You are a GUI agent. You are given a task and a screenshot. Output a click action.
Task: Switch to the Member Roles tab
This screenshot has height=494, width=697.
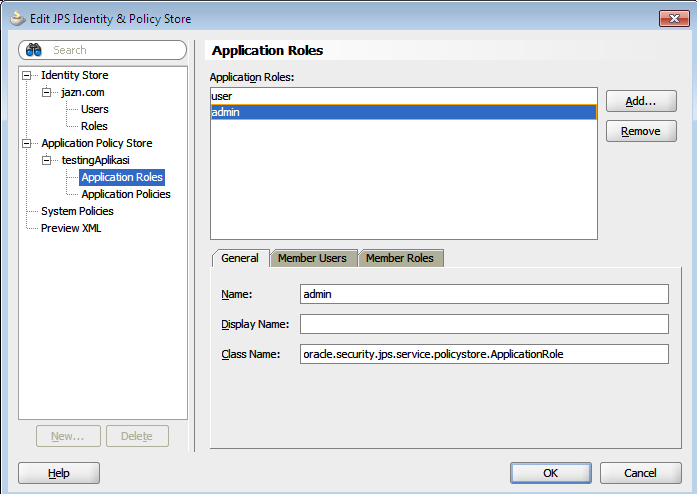tap(400, 258)
